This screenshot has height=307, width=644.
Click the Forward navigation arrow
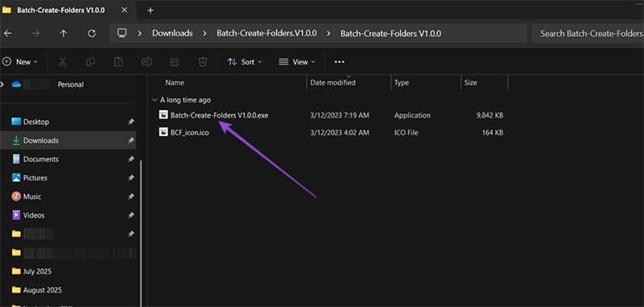pyautogui.click(x=35, y=33)
